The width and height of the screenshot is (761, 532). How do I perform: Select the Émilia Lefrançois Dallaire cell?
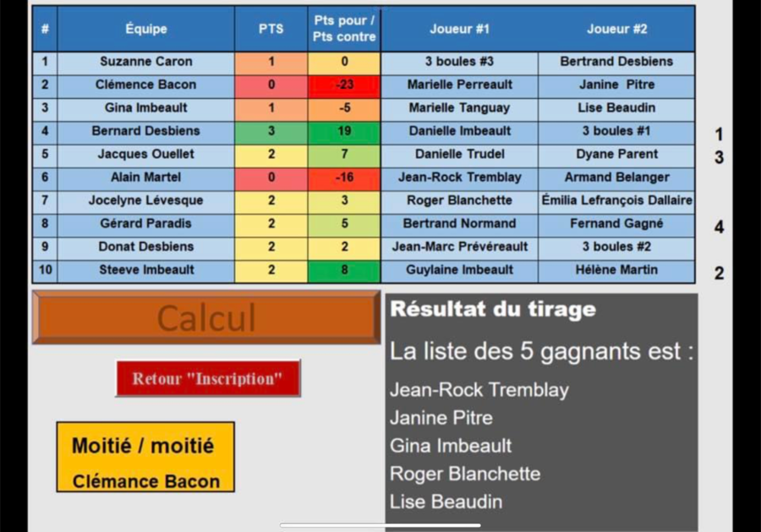[x=616, y=200]
